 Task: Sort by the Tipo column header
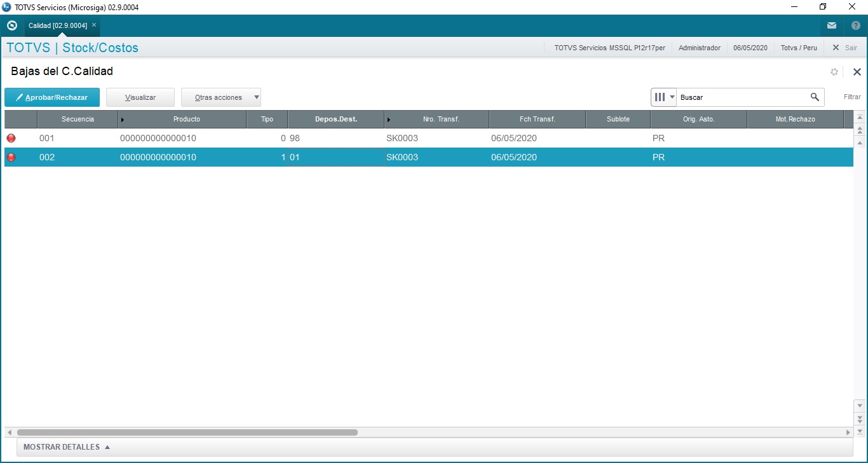pyautogui.click(x=267, y=119)
